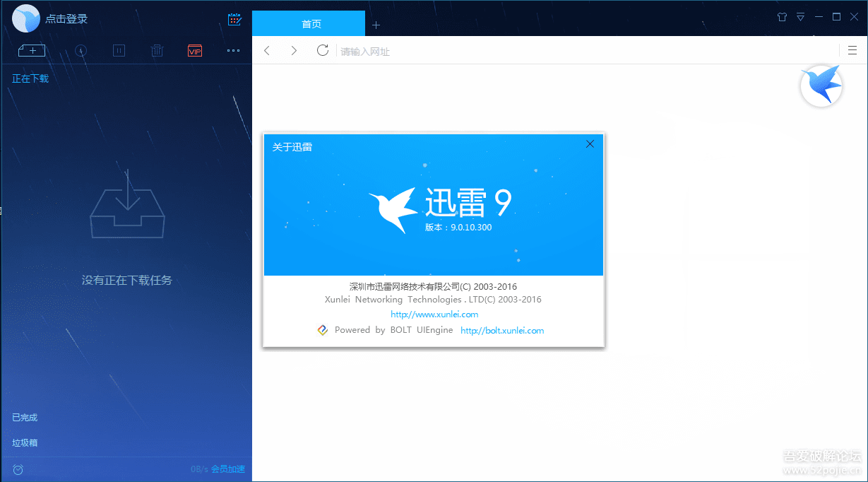Screen dimensions: 868x482
Task: Open the http://www.xunlei.com link
Action: (434, 314)
